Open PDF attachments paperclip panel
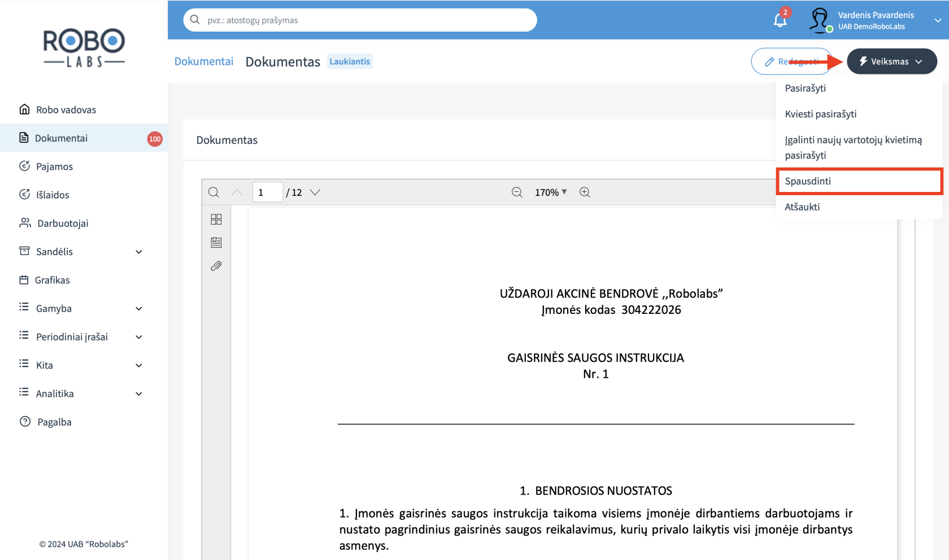The width and height of the screenshot is (949, 560). pos(216,266)
